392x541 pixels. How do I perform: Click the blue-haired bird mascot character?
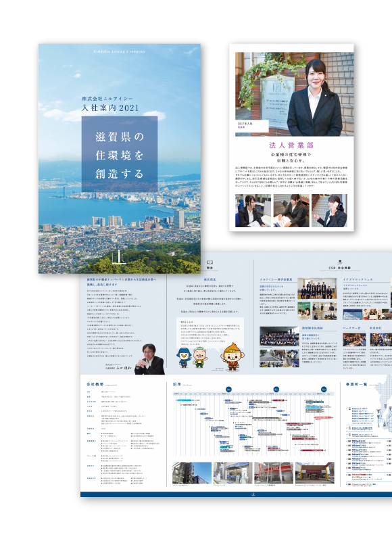click(184, 358)
